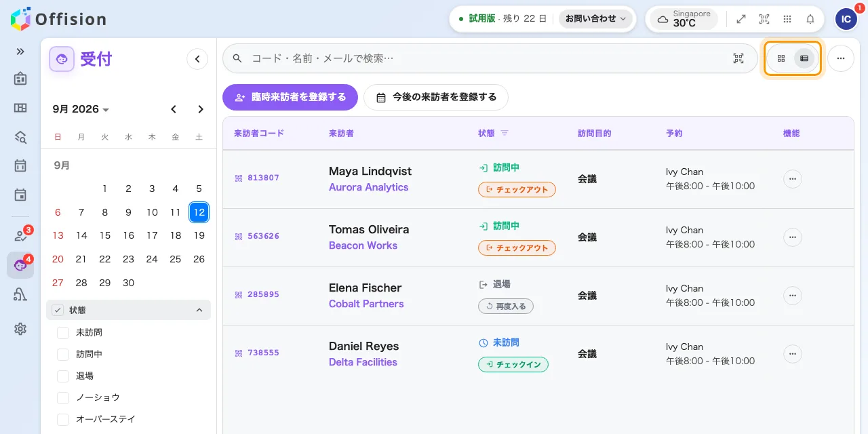Click Maya Lindqvist visitor name

tap(370, 172)
